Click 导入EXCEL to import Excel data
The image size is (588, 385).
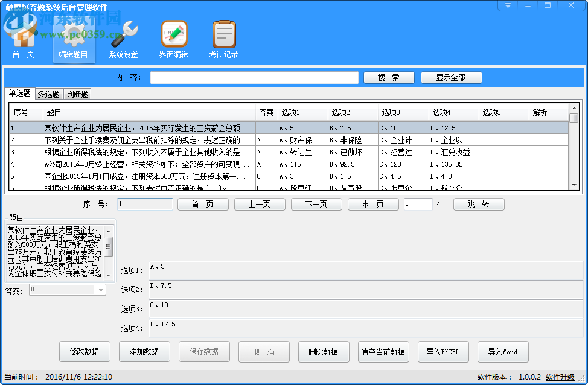[x=443, y=352]
